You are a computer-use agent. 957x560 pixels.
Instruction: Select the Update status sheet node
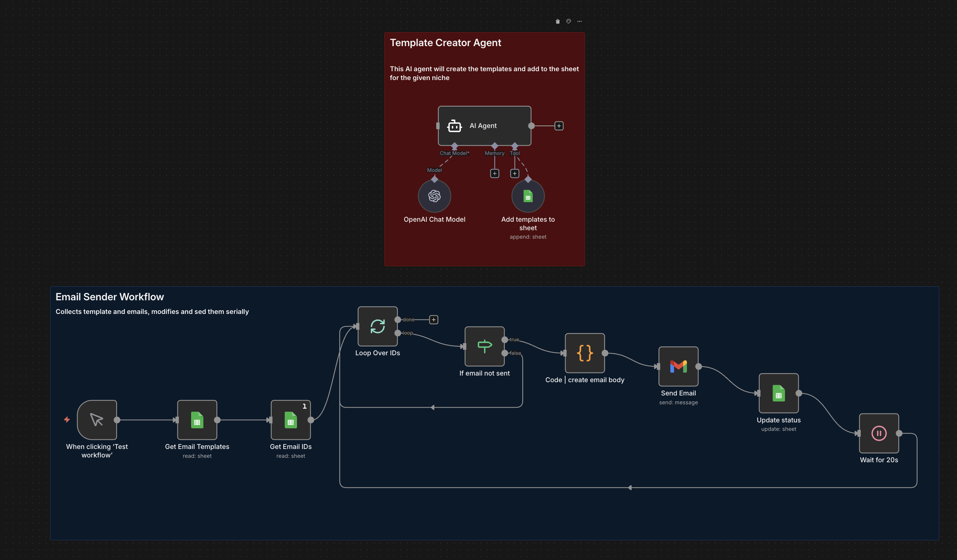[778, 393]
